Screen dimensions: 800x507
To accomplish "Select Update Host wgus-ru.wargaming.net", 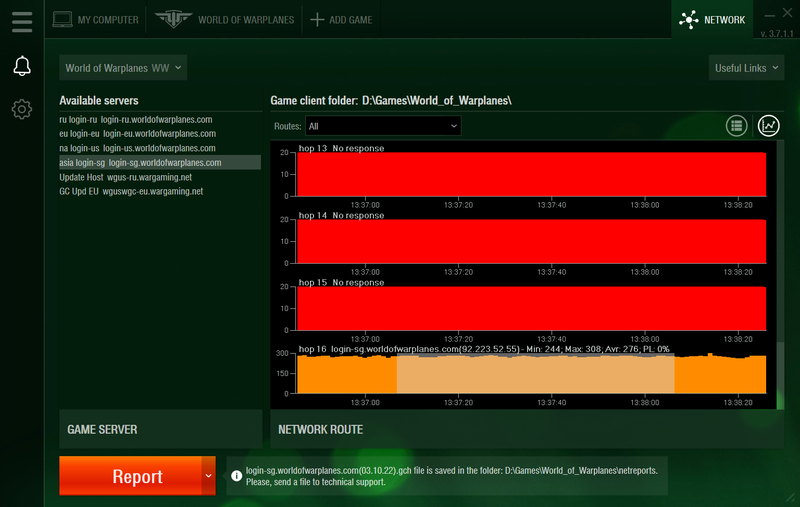I will click(160, 177).
